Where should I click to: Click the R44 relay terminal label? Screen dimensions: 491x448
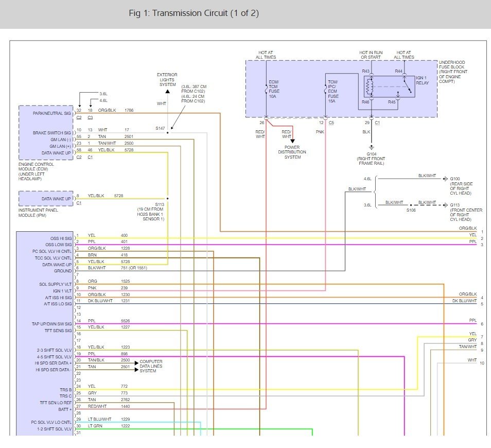click(399, 72)
